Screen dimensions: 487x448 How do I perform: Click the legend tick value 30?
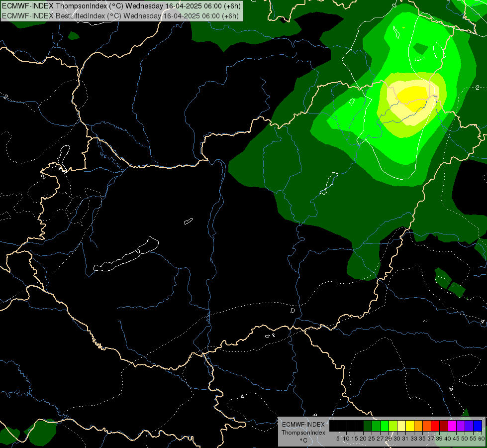pyautogui.click(x=397, y=439)
